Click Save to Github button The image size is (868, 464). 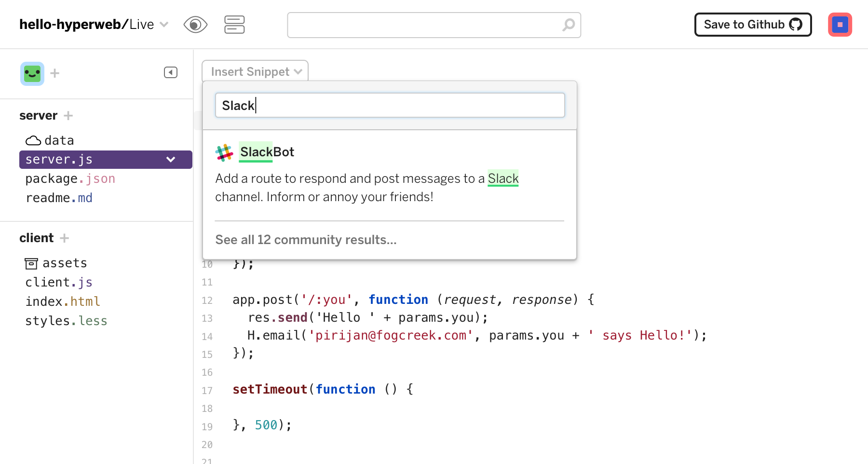pyautogui.click(x=753, y=25)
